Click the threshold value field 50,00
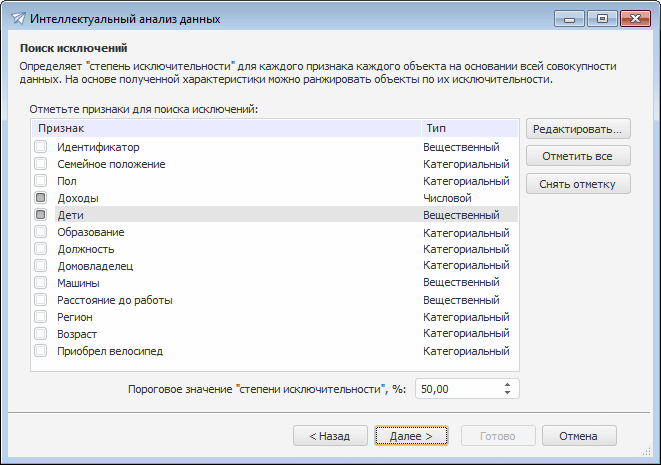This screenshot has width=661, height=465. click(x=457, y=389)
